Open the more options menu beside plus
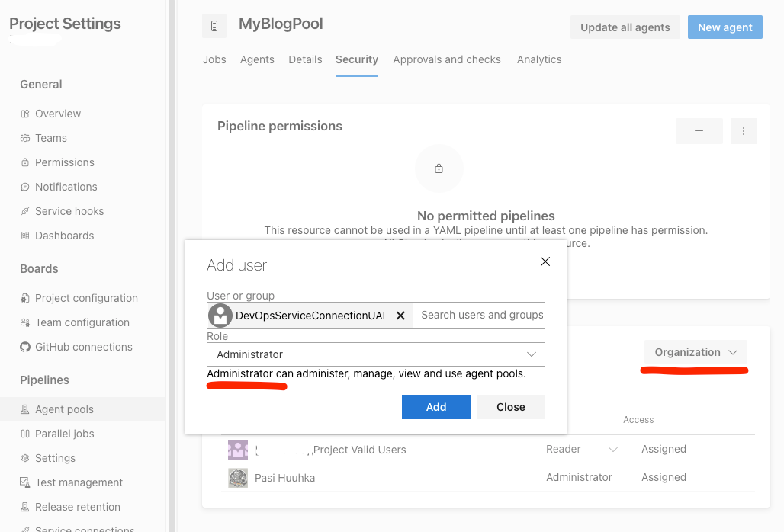This screenshot has width=784, height=532. pyautogui.click(x=744, y=131)
